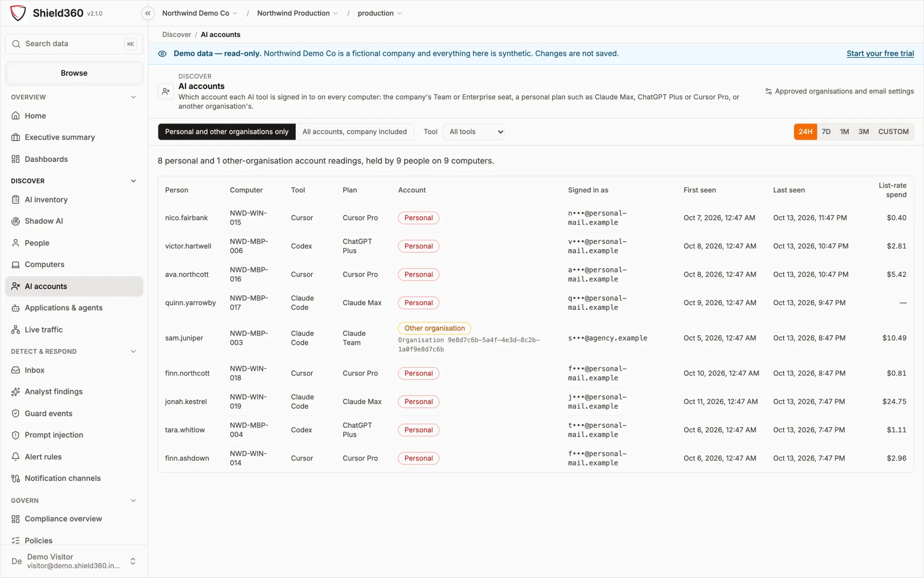This screenshot has height=578, width=924.
Task: Click the Browse button
Action: (x=74, y=73)
